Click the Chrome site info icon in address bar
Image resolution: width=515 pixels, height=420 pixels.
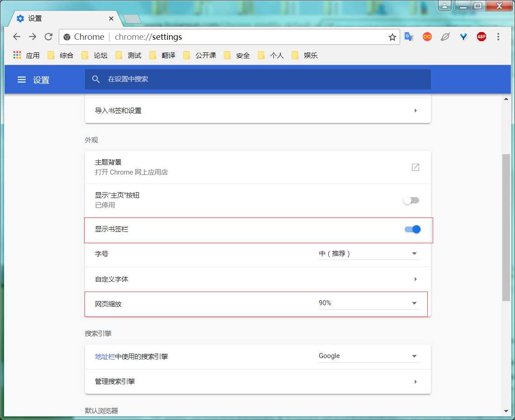67,37
